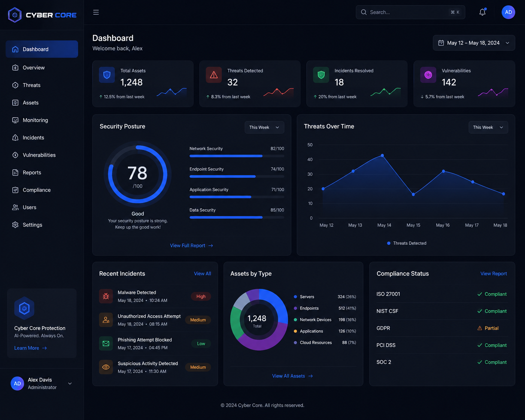Click the Servers legend color dot
The height and width of the screenshot is (420, 525).
coord(295,297)
